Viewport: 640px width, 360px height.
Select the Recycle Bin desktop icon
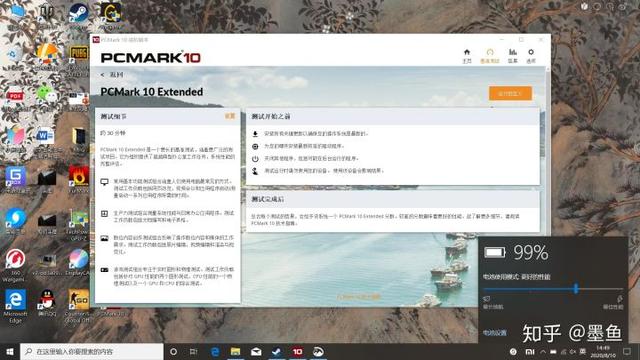(x=15, y=59)
